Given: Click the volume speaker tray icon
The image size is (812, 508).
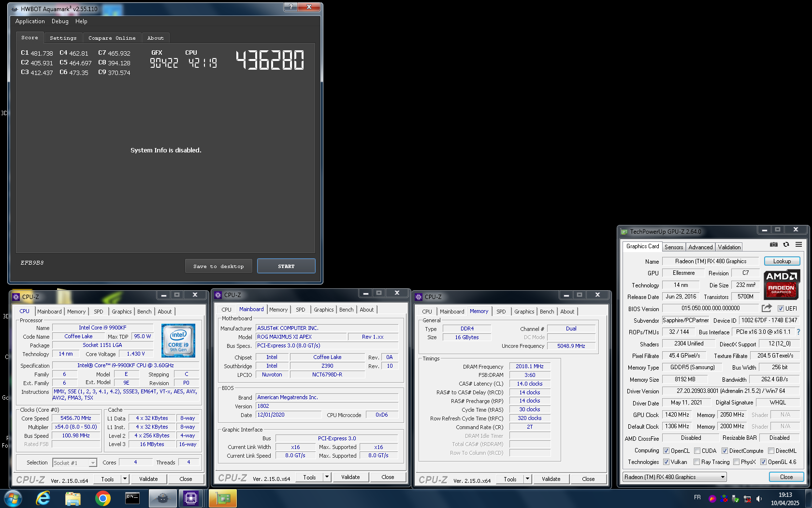Looking at the screenshot, I should (x=759, y=498).
